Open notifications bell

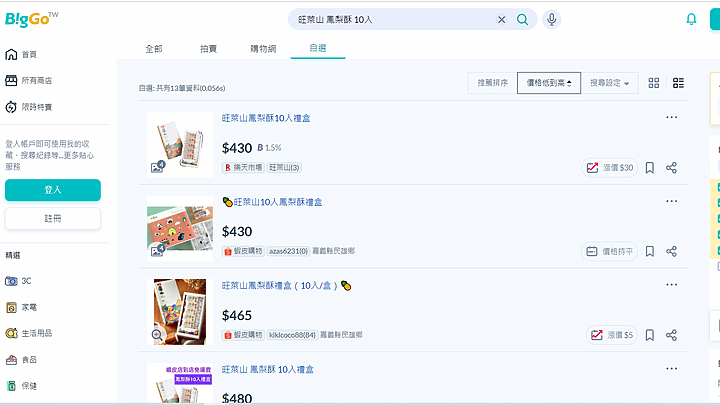[x=691, y=19]
